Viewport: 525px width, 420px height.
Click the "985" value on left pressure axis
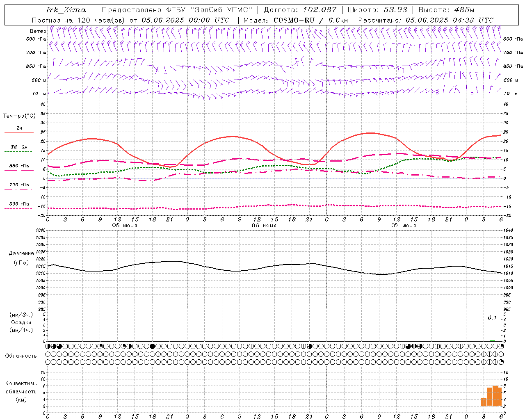(x=43, y=309)
